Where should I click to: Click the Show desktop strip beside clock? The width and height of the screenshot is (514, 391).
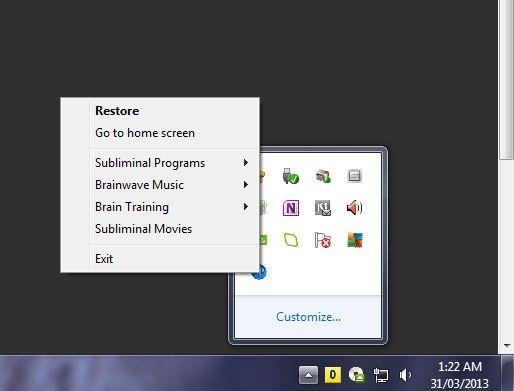pos(507,373)
